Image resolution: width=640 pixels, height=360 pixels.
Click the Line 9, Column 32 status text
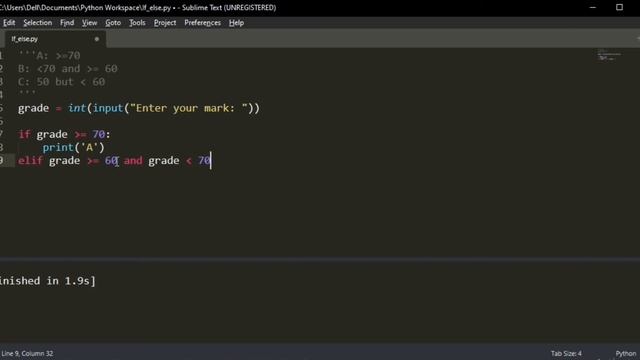pos(27,353)
